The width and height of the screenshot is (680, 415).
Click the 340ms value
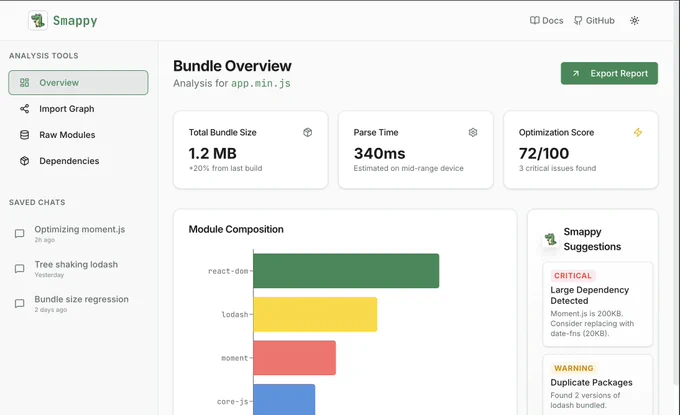379,153
